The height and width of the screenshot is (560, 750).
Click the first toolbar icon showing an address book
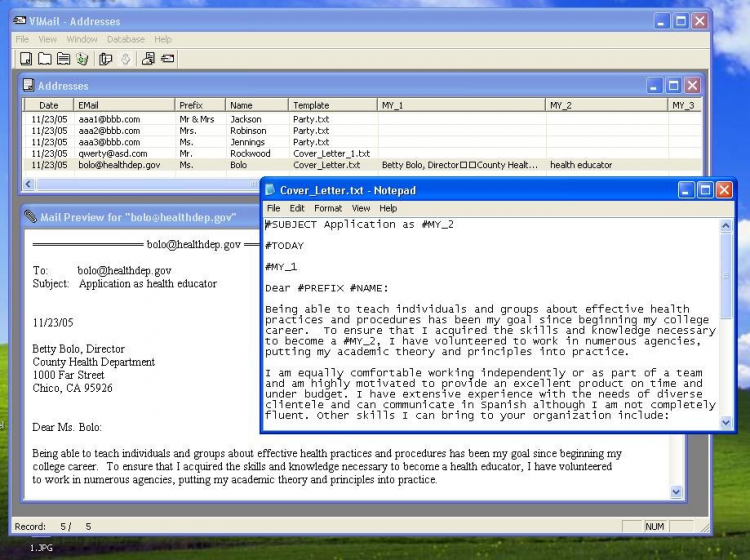pyautogui.click(x=26, y=59)
